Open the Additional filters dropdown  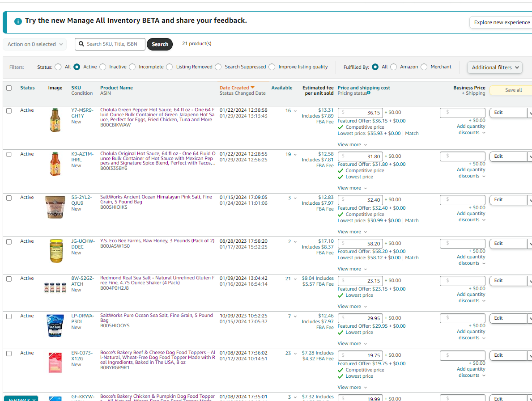point(495,68)
